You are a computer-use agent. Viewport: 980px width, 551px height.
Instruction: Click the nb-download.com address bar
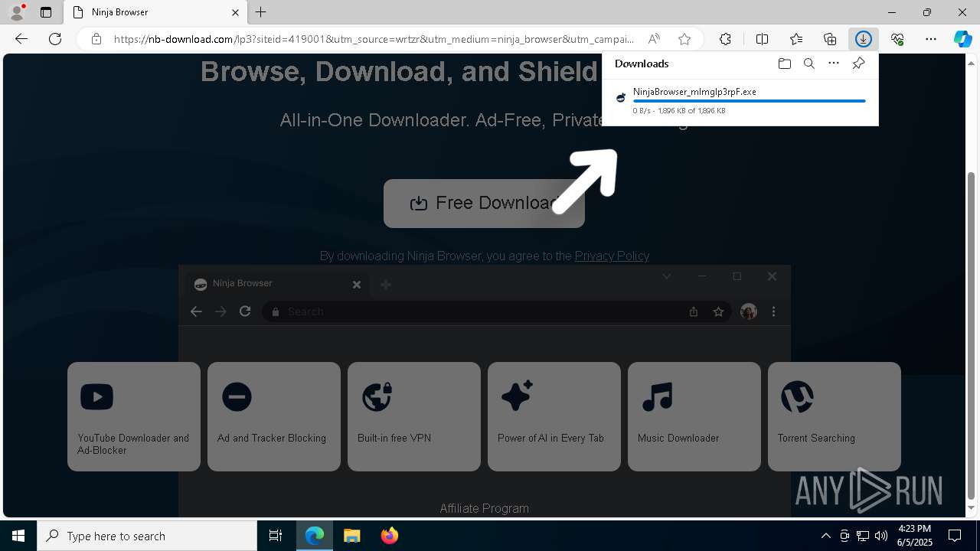(374, 39)
